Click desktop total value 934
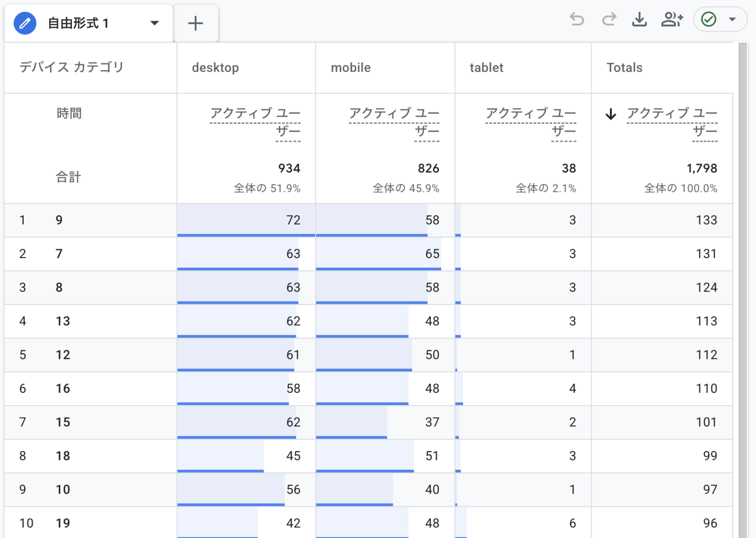Screen dimensions: 756x538 [289, 168]
